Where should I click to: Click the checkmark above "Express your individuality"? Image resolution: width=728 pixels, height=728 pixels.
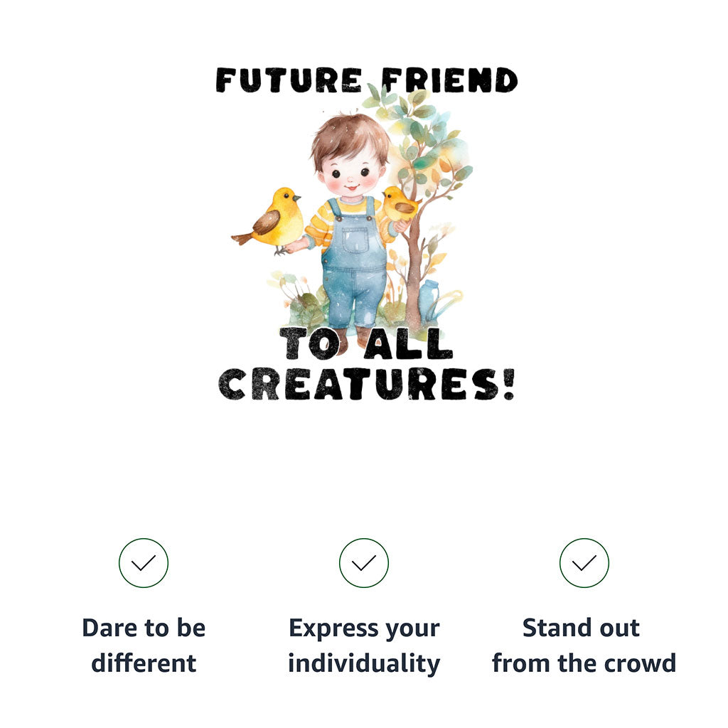(364, 563)
